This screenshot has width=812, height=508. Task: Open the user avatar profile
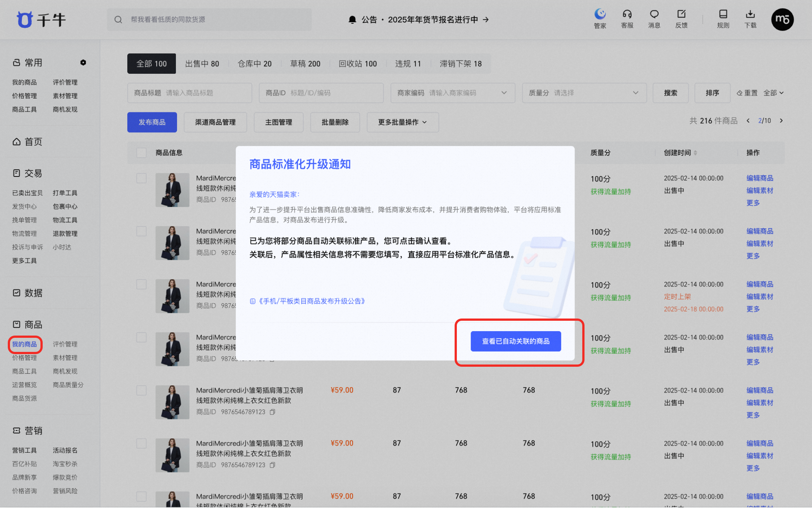click(782, 19)
